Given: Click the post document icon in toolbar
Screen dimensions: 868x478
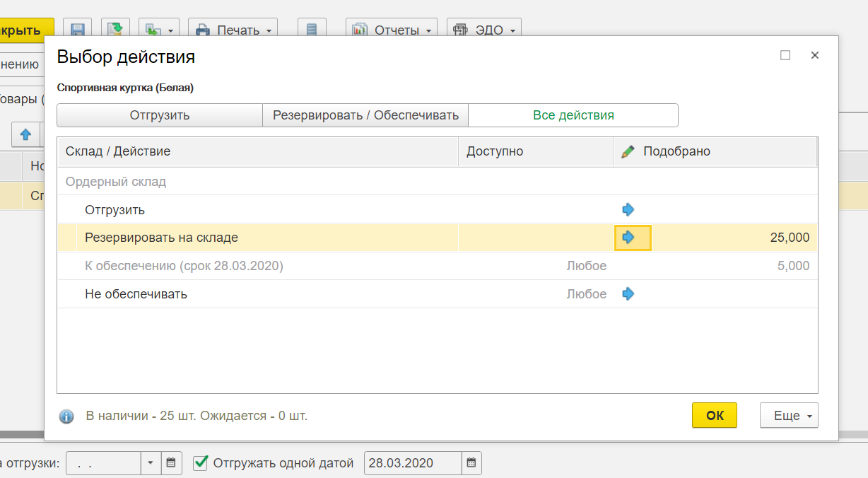Looking at the screenshot, I should click(x=115, y=30).
